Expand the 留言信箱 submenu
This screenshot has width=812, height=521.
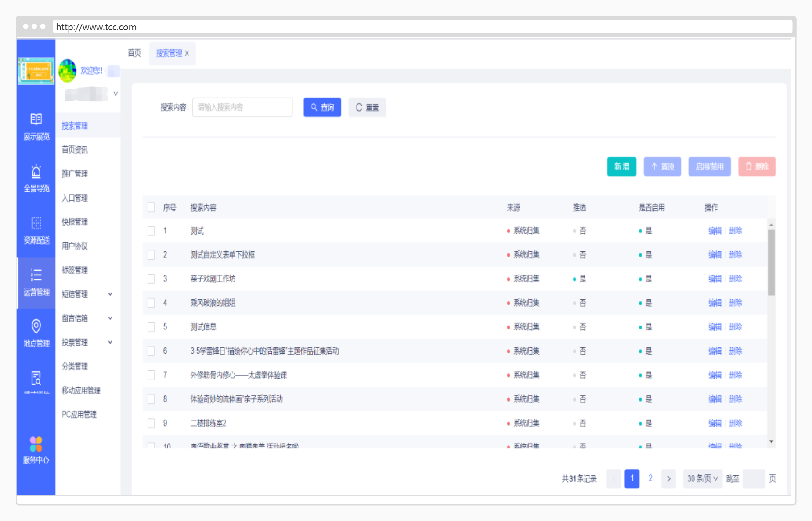pos(110,318)
